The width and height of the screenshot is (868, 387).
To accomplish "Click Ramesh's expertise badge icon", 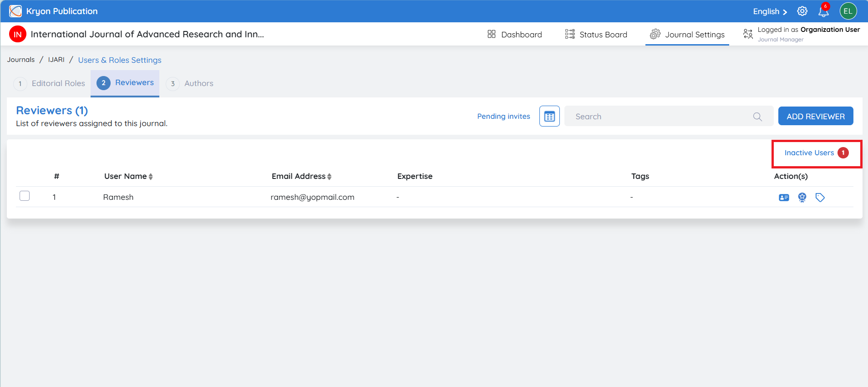I will [x=802, y=197].
